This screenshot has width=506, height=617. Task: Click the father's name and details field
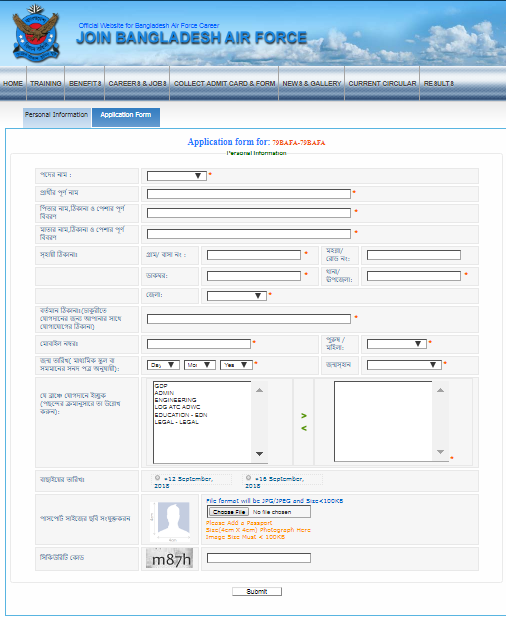click(x=249, y=213)
